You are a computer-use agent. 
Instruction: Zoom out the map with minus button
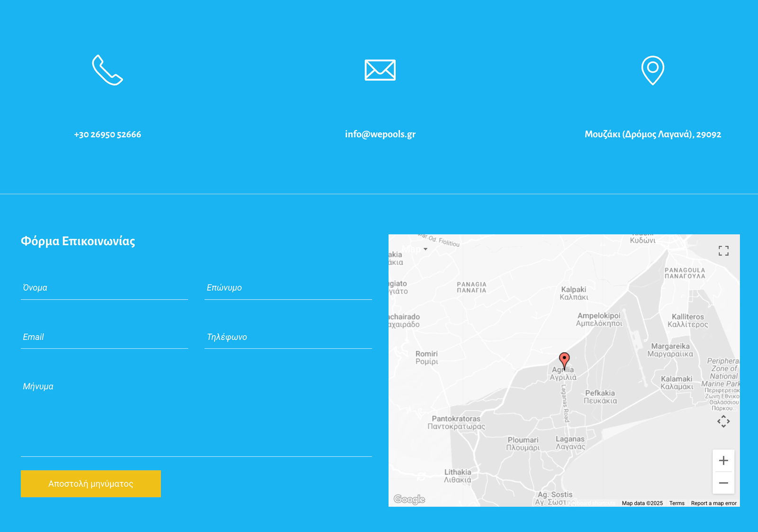723,483
